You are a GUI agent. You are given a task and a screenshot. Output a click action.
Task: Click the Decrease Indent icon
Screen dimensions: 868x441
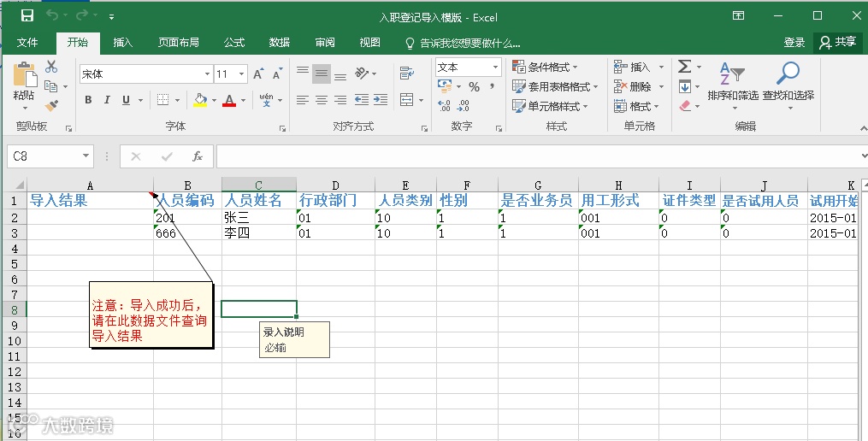tap(362, 100)
